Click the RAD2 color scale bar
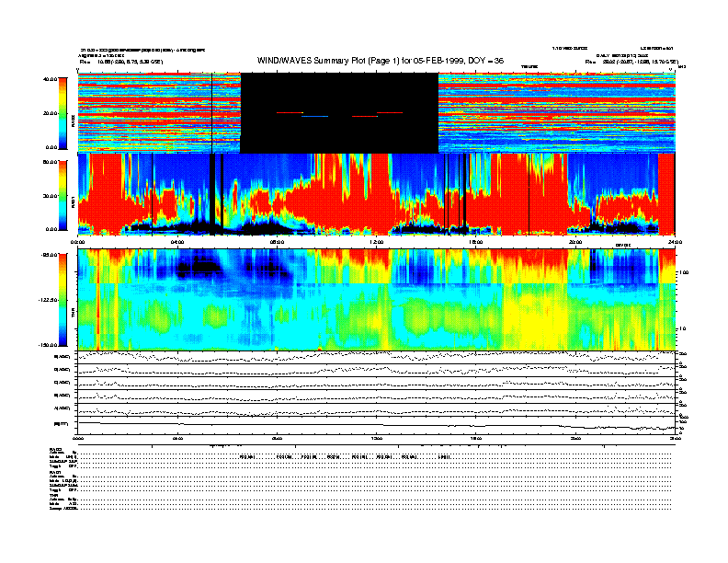This screenshot has height=563, width=728. [x=63, y=114]
